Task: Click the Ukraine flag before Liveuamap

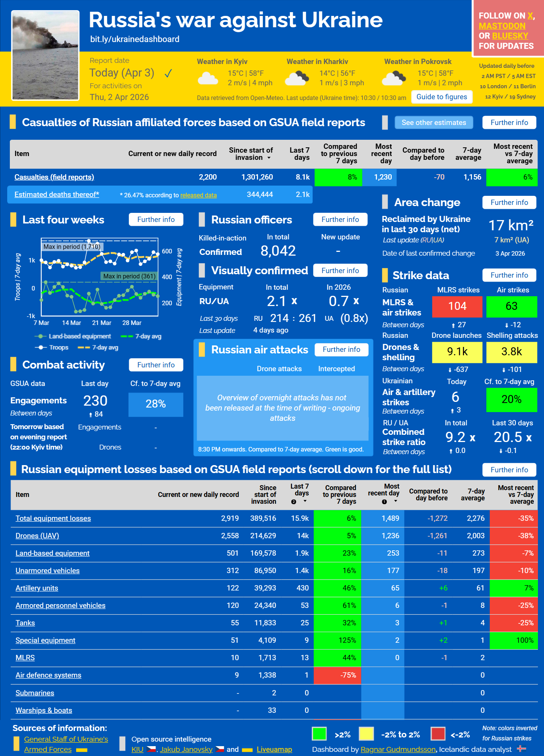Action: 247,750
